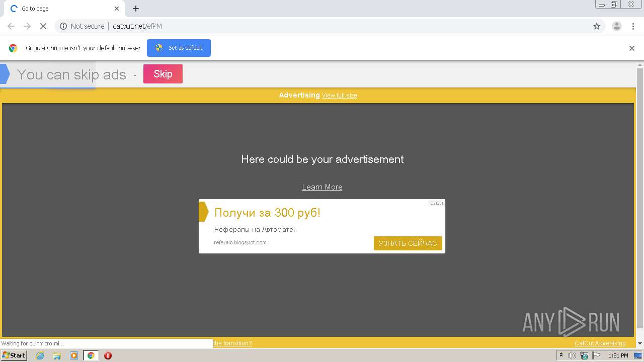This screenshot has height=362, width=644.
Task: Close the Go to page tab
Action: click(x=117, y=9)
